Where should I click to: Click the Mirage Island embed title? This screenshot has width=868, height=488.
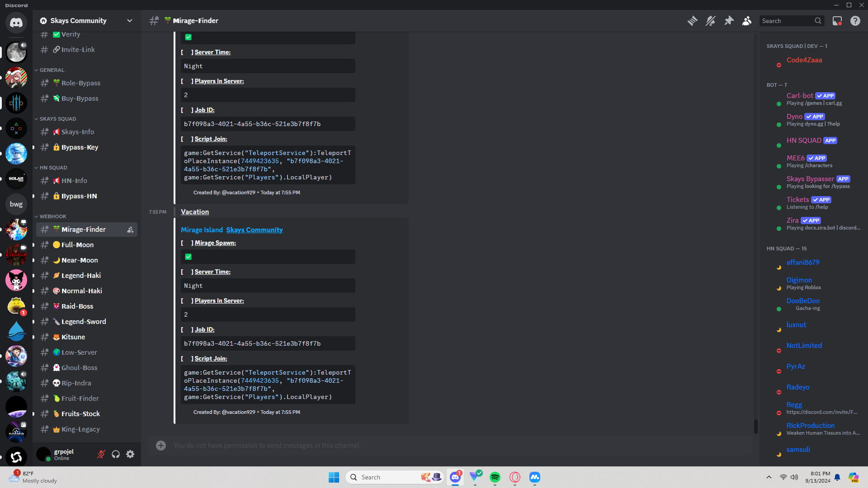202,230
